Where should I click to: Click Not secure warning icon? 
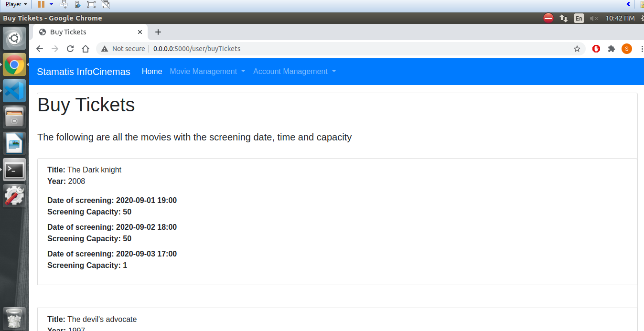tap(105, 49)
